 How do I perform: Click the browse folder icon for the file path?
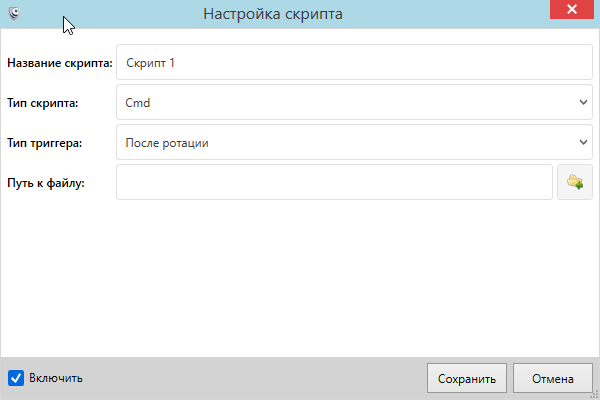(574, 182)
